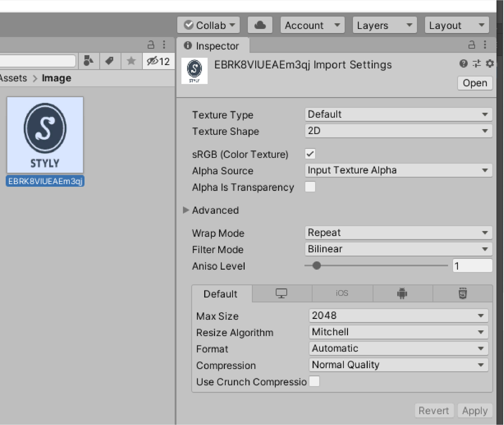Open the Account dropdown

(312, 25)
